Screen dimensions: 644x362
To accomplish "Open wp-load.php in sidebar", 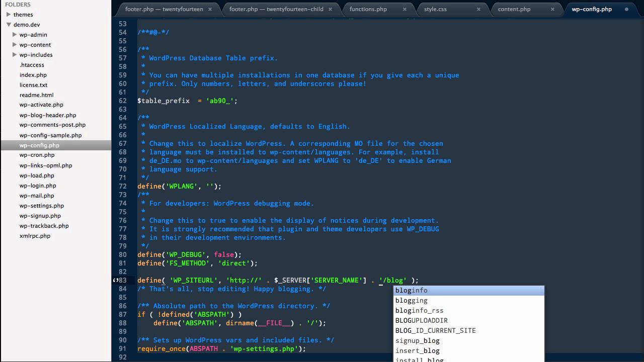I will (37, 175).
